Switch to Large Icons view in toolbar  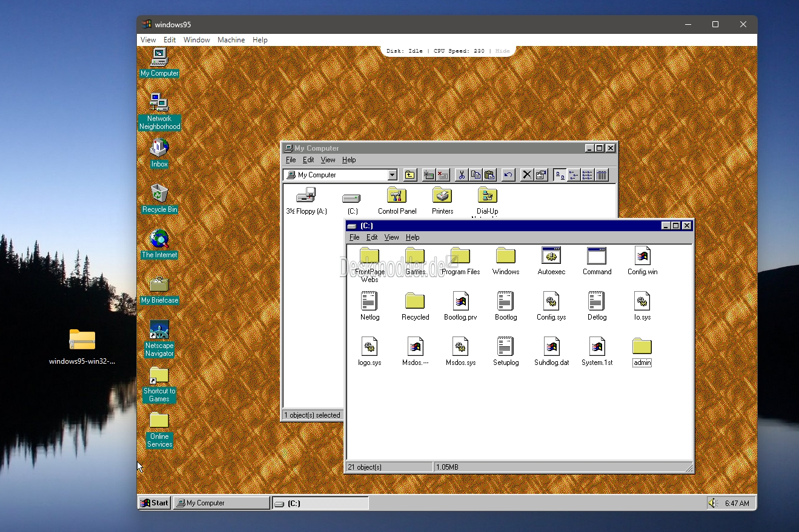[560, 175]
